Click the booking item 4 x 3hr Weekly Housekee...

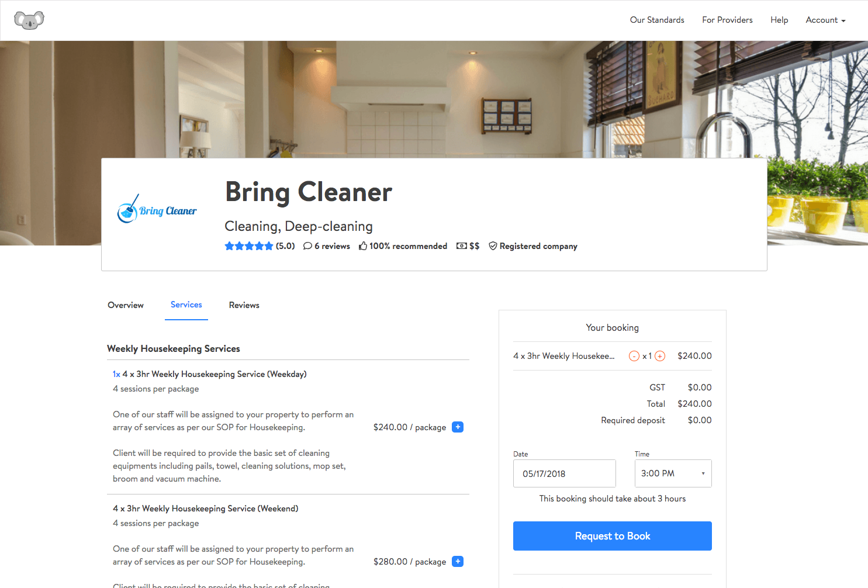[564, 356]
